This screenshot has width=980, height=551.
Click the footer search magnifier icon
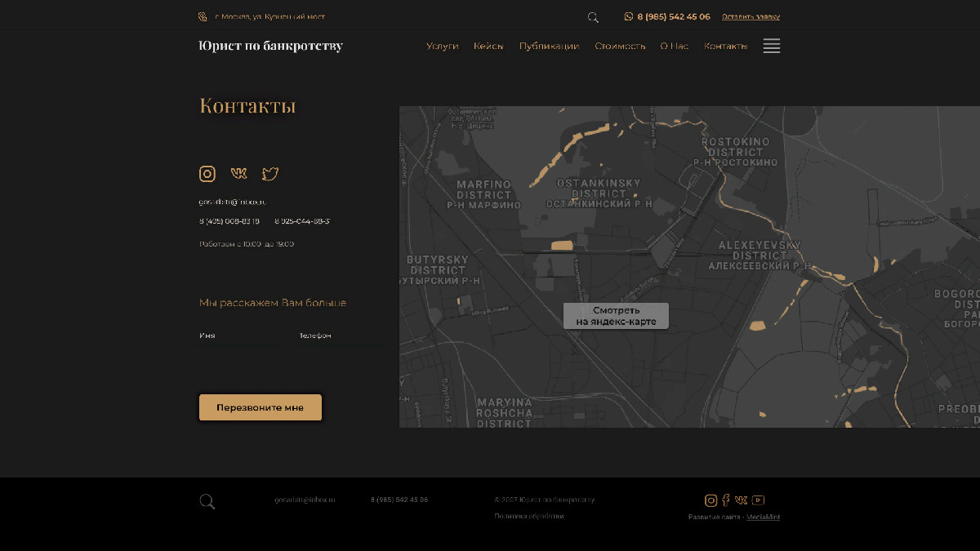point(207,501)
